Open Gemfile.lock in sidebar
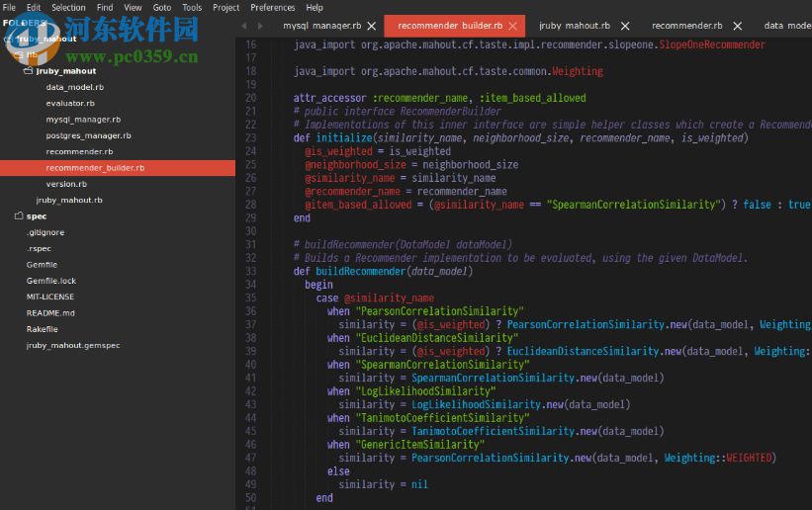This screenshot has width=812, height=510. (x=50, y=281)
